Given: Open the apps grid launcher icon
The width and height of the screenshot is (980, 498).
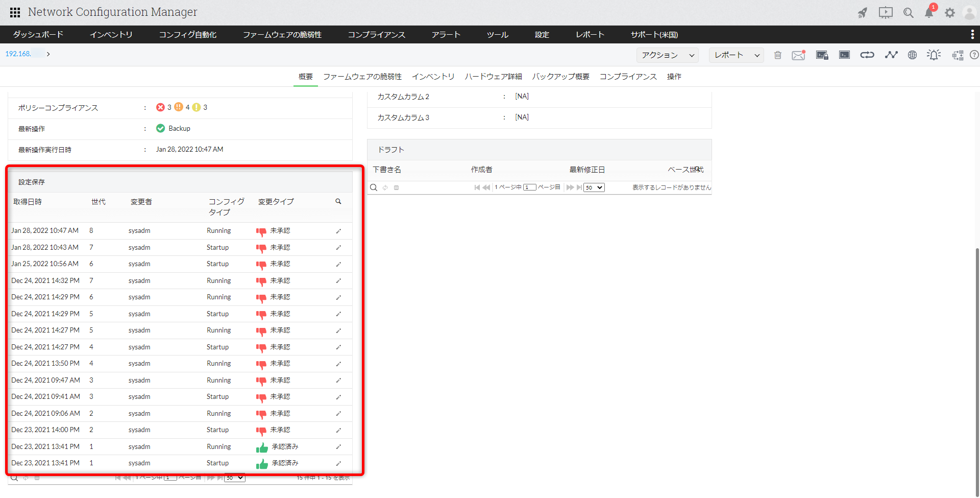Looking at the screenshot, I should click(x=15, y=12).
